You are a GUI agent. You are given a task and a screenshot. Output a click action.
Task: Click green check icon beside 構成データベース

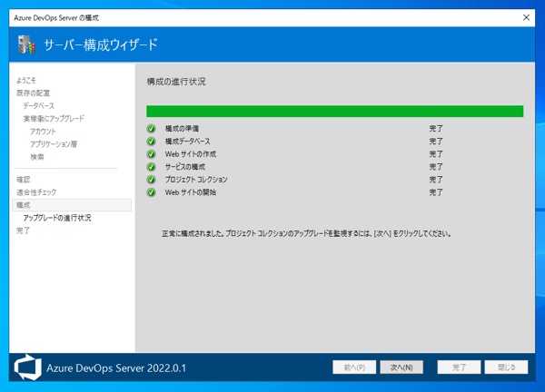pyautogui.click(x=151, y=142)
